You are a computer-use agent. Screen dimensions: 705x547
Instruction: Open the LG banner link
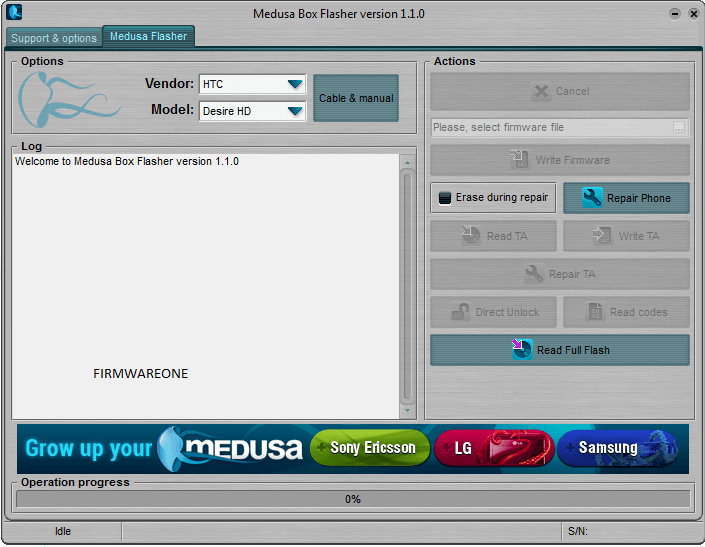coord(494,448)
